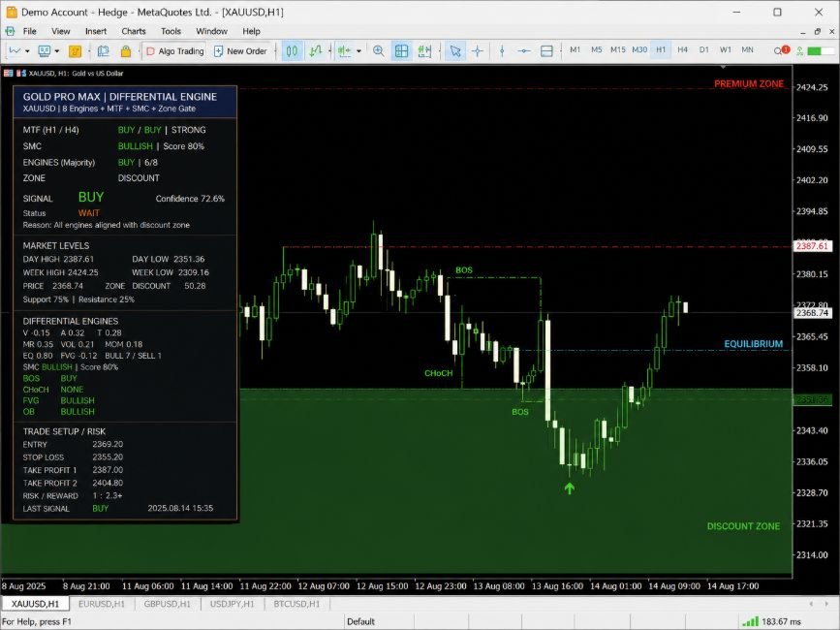Click the Confidence 72.6% text

190,199
